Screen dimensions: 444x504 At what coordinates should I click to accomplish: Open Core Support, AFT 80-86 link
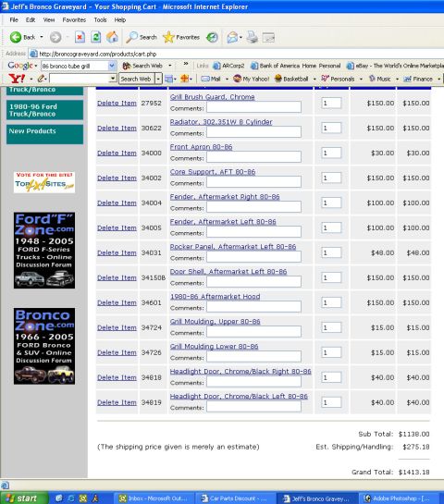213,172
